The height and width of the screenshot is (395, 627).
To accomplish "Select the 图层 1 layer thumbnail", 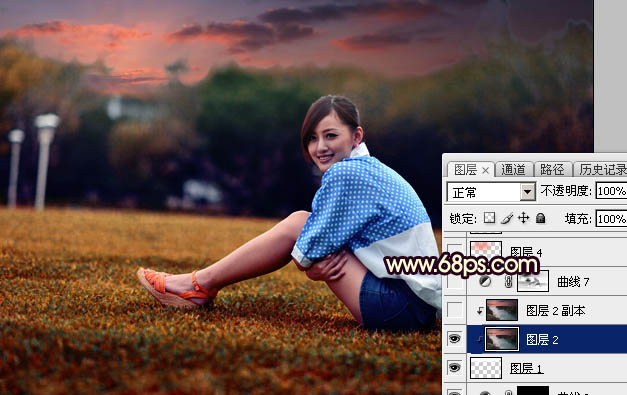I will [486, 368].
